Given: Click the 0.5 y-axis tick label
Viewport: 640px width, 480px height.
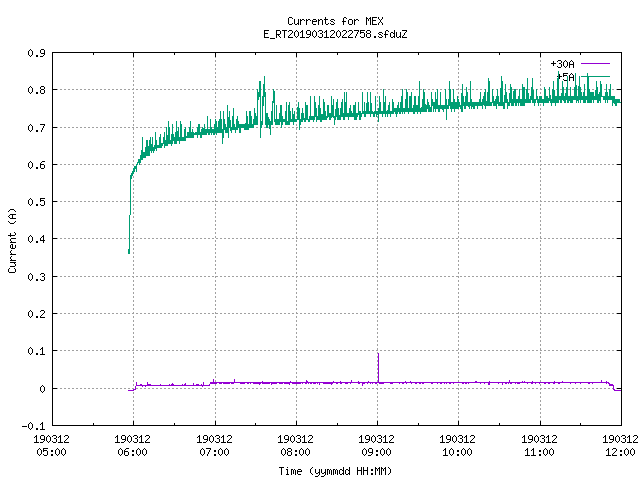Looking at the screenshot, I should (x=36, y=202).
